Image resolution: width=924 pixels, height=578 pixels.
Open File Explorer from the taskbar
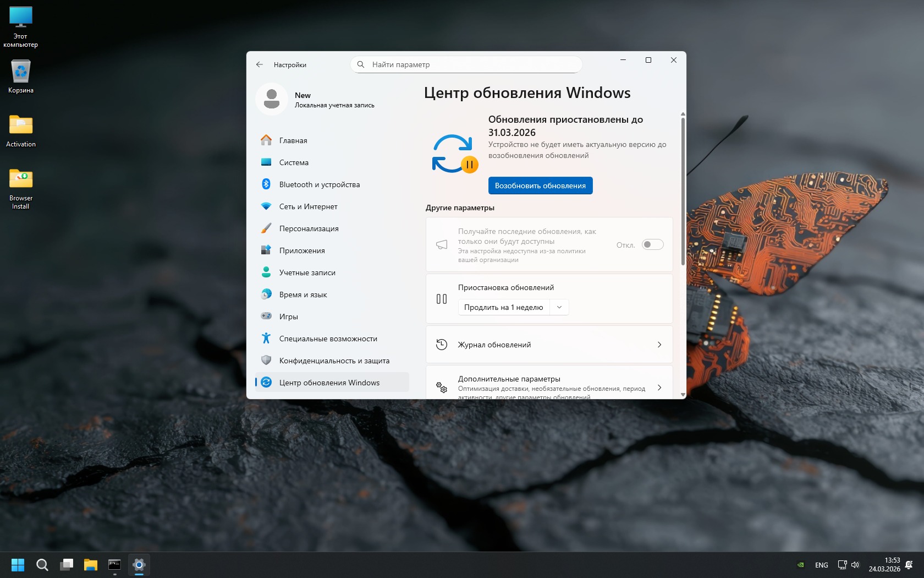[90, 565]
